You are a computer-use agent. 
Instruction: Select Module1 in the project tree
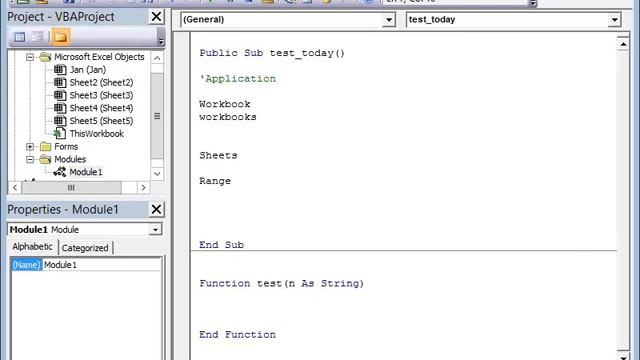(x=86, y=172)
